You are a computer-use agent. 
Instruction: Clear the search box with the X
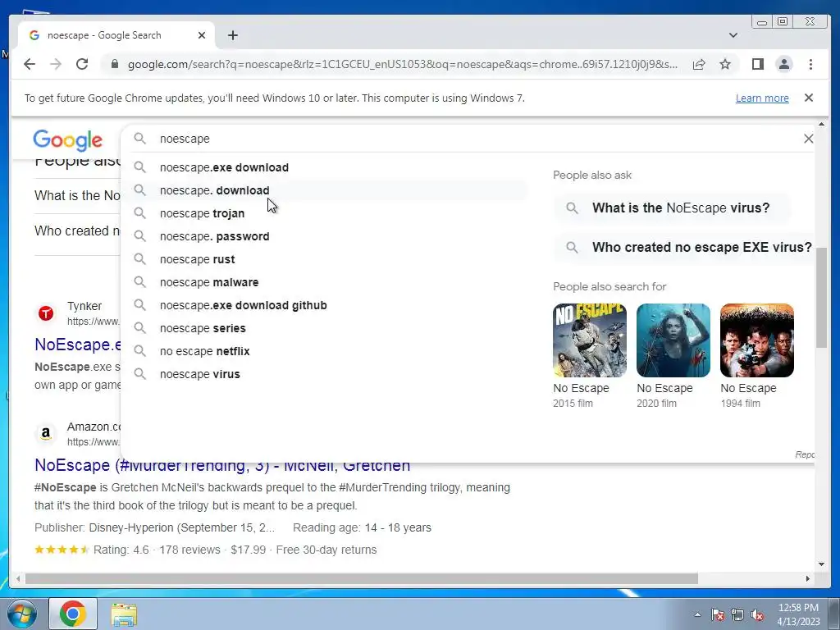(808, 139)
